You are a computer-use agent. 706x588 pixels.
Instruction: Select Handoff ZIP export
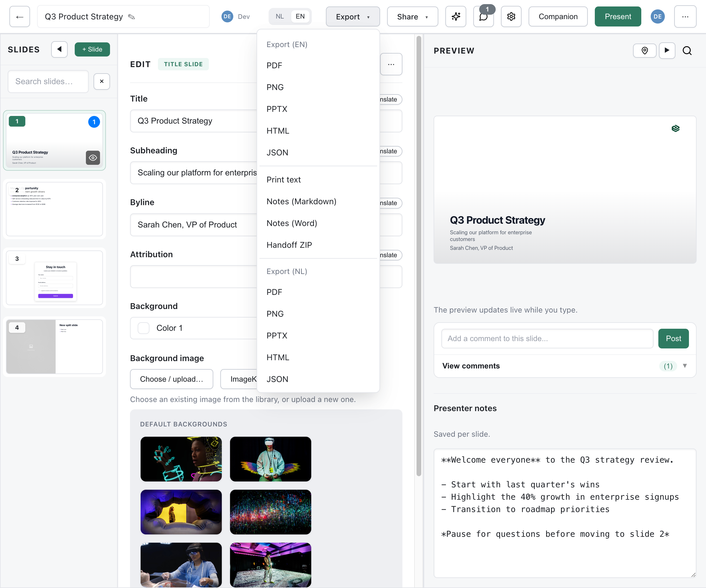pos(318,245)
